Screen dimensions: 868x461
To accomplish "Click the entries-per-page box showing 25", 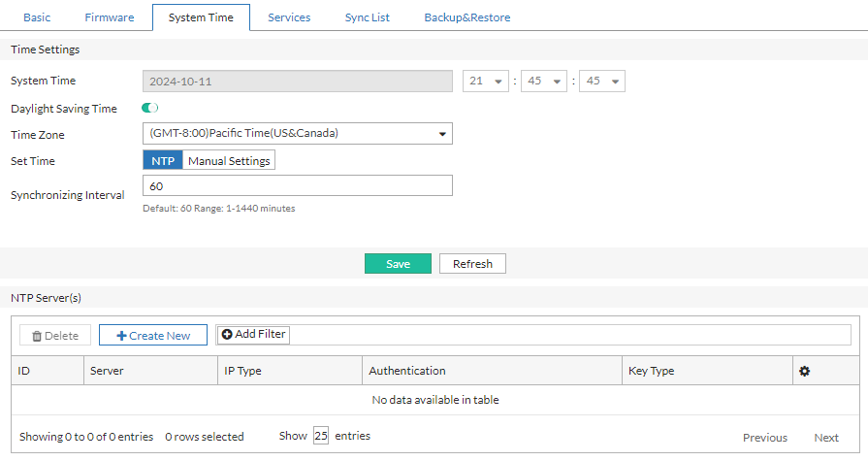I will (321, 436).
